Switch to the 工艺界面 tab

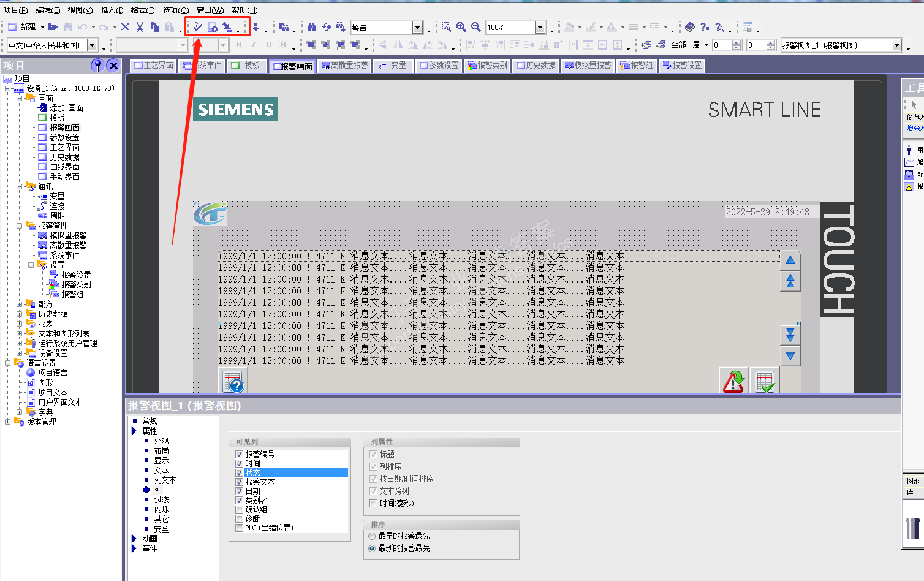click(x=153, y=66)
